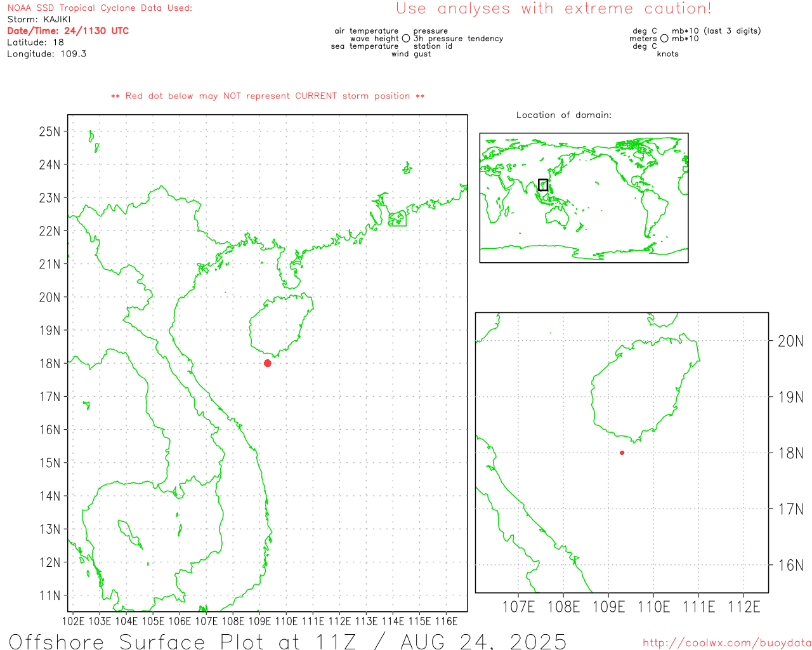Click 'Use analyses with extreme caution!' heading
The width and height of the screenshot is (812, 650).
554,9
